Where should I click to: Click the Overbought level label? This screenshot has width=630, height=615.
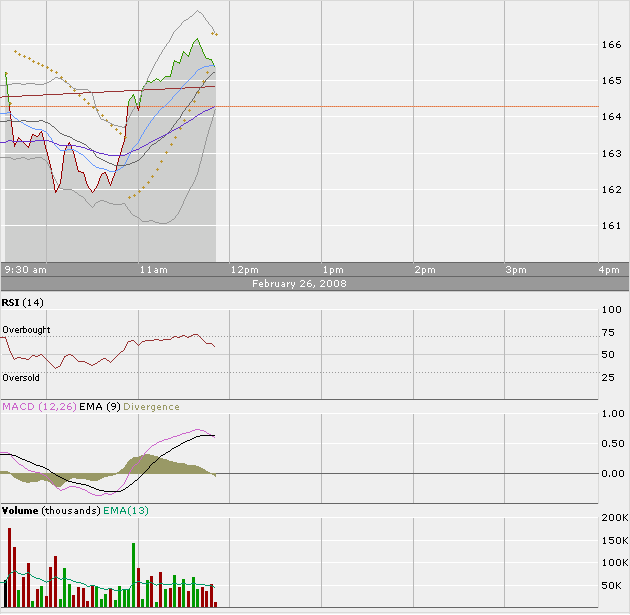[26, 330]
